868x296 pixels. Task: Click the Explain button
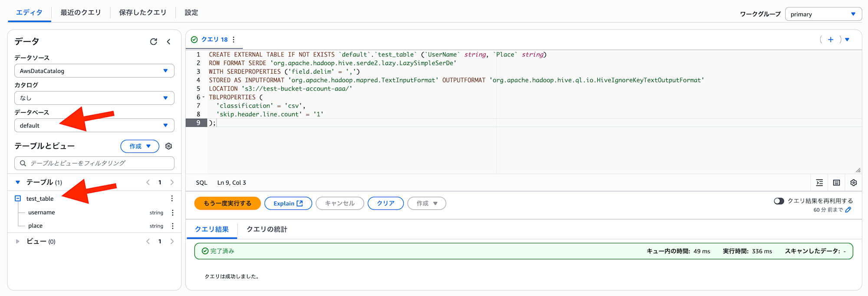pyautogui.click(x=288, y=203)
